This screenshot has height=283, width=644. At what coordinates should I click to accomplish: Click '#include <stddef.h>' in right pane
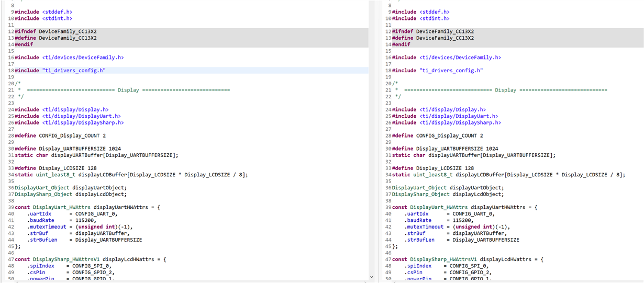(420, 12)
